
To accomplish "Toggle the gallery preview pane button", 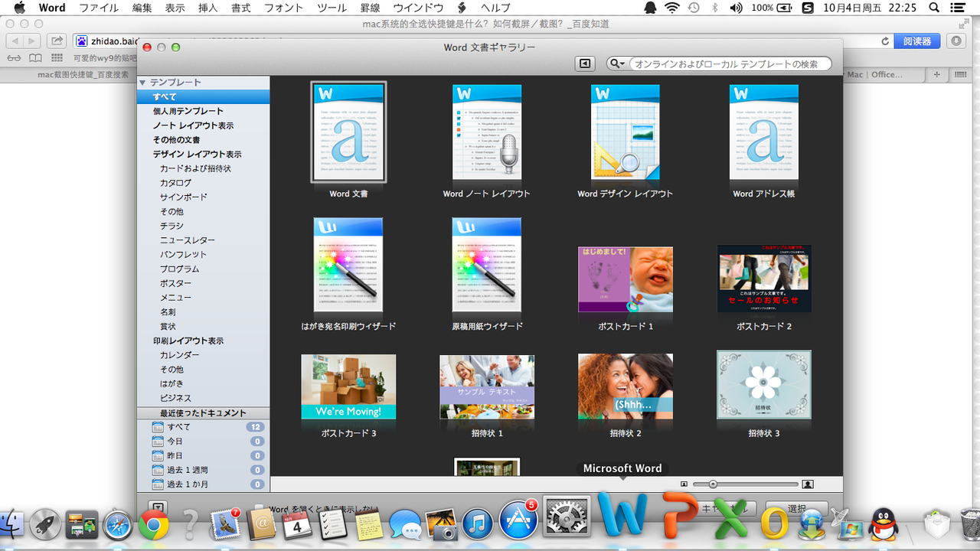I will [585, 64].
